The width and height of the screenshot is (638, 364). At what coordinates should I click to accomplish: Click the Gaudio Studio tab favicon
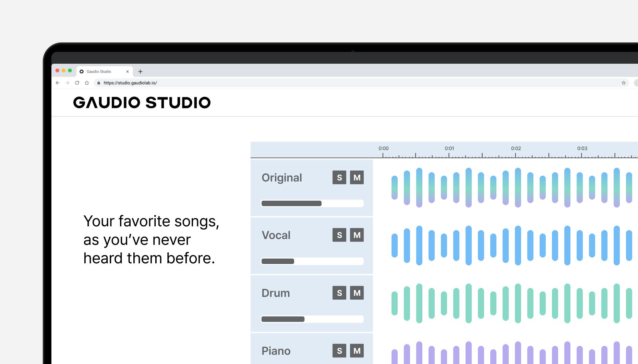(82, 71)
